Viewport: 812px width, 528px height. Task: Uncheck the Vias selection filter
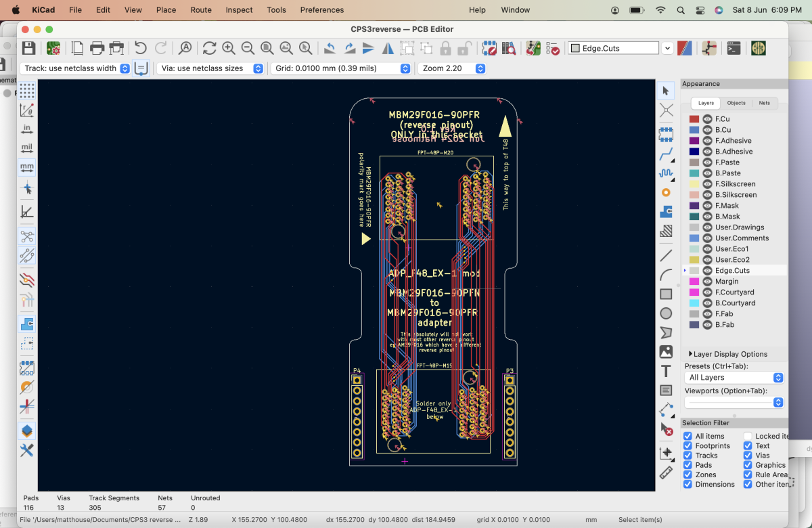point(748,456)
